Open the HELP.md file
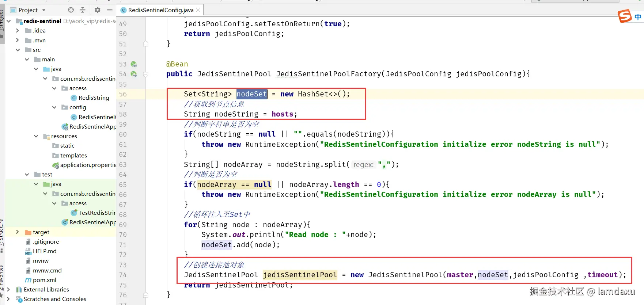 (x=41, y=251)
